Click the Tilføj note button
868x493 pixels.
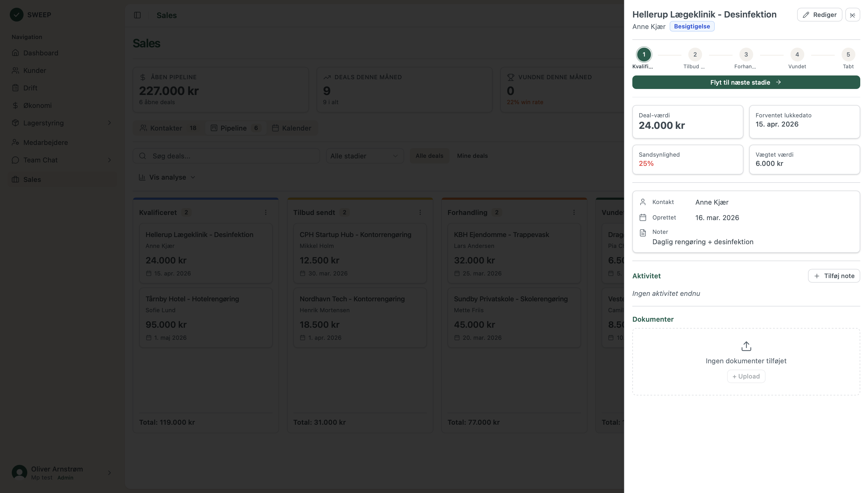click(x=834, y=276)
